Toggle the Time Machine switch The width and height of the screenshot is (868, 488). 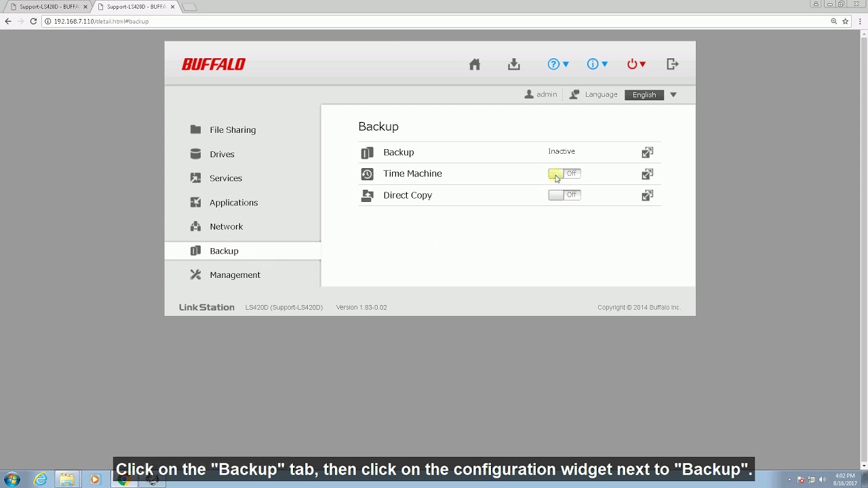click(564, 174)
